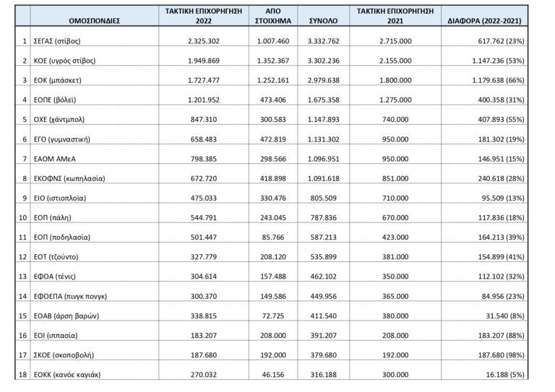Viewport: 555px width, 392px height.
Task: Click the 1.179.638 (66%) difference cell
Action: click(495, 81)
